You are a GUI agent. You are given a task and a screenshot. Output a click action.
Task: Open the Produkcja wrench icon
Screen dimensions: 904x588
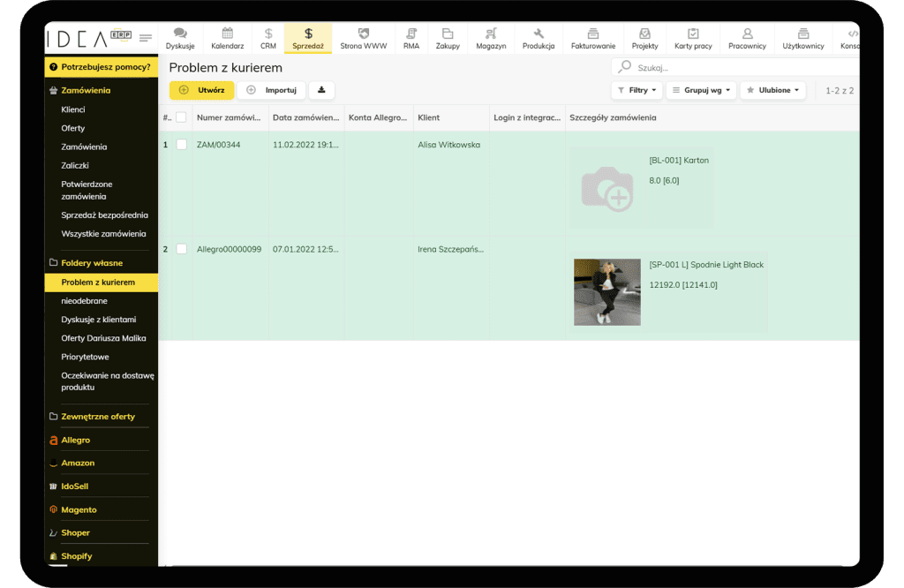click(539, 34)
